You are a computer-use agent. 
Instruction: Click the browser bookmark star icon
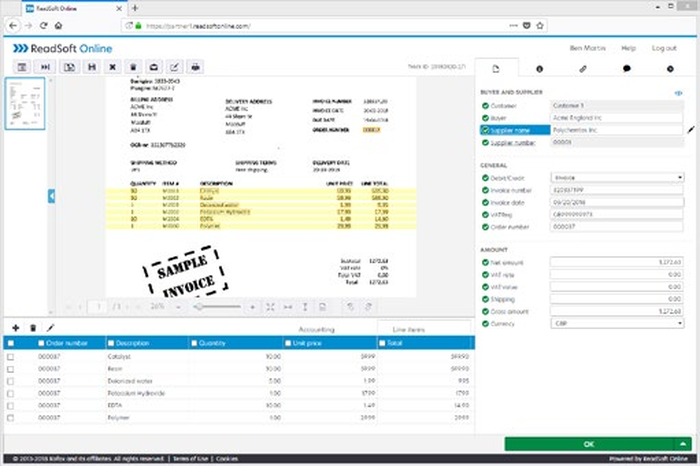[x=540, y=25]
